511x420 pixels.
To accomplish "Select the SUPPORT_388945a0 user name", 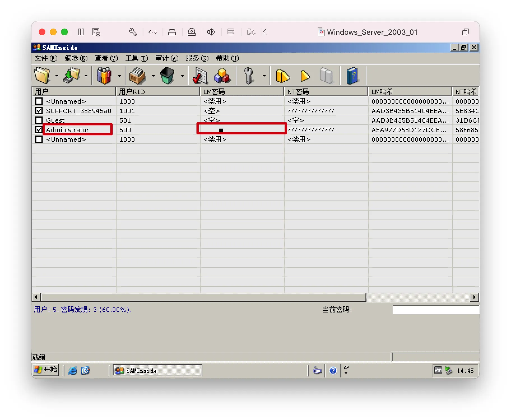I will point(79,111).
